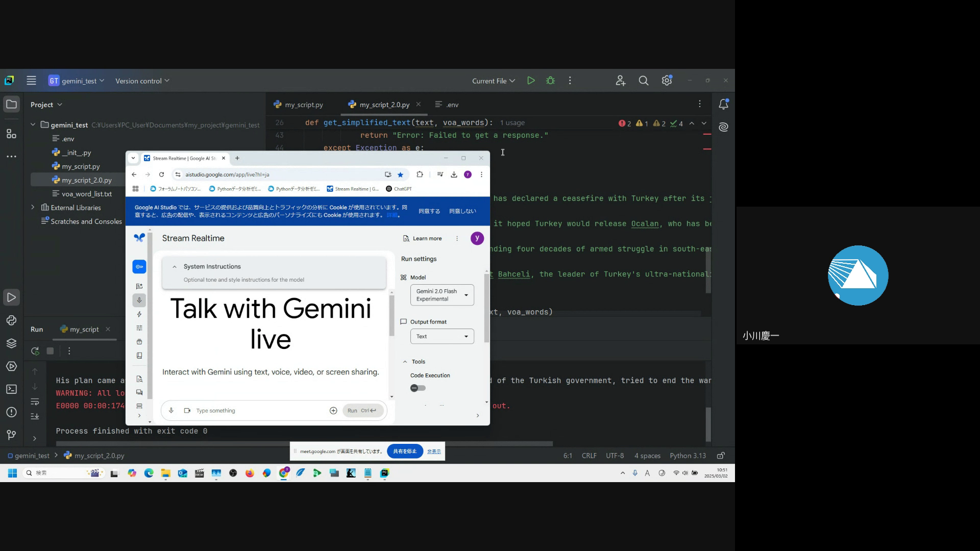Screen dimensions: 980x551
Task: Click the Debug bug icon
Action: pyautogui.click(x=550, y=81)
